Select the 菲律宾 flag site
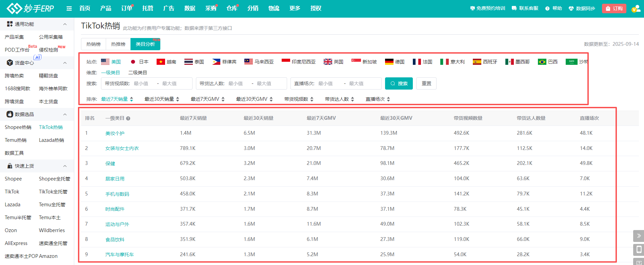Screen dimensions: 644x265 point(224,62)
